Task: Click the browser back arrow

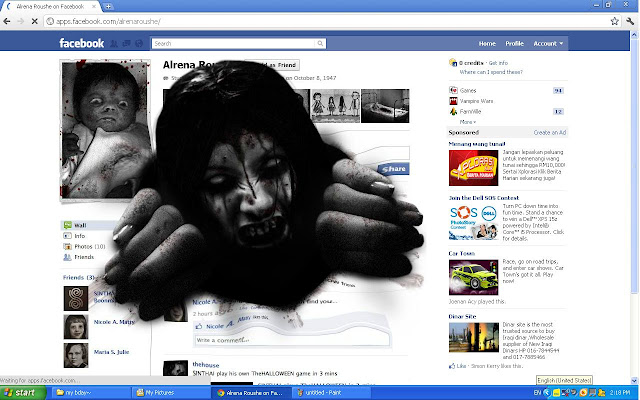Action: tap(7, 21)
